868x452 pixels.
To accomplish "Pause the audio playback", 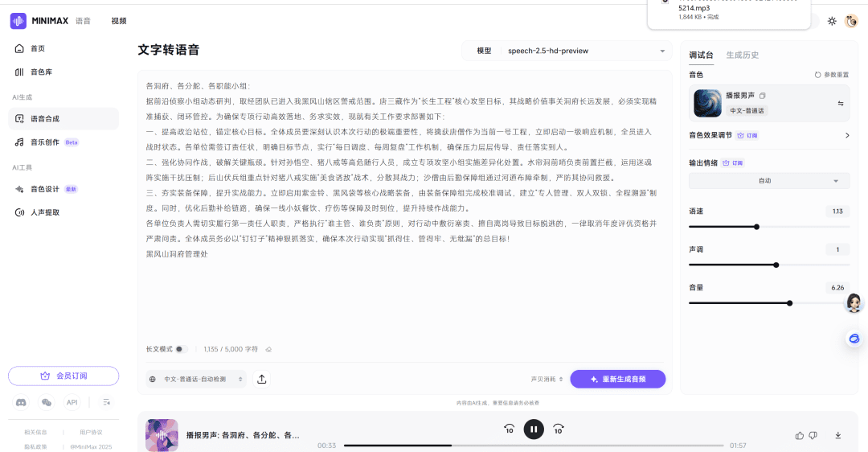I will click(534, 429).
